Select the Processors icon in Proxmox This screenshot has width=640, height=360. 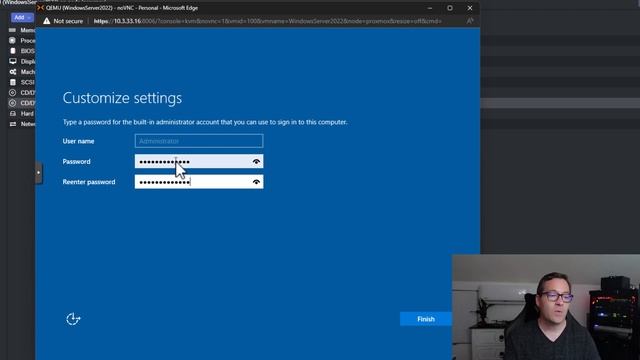click(x=13, y=40)
